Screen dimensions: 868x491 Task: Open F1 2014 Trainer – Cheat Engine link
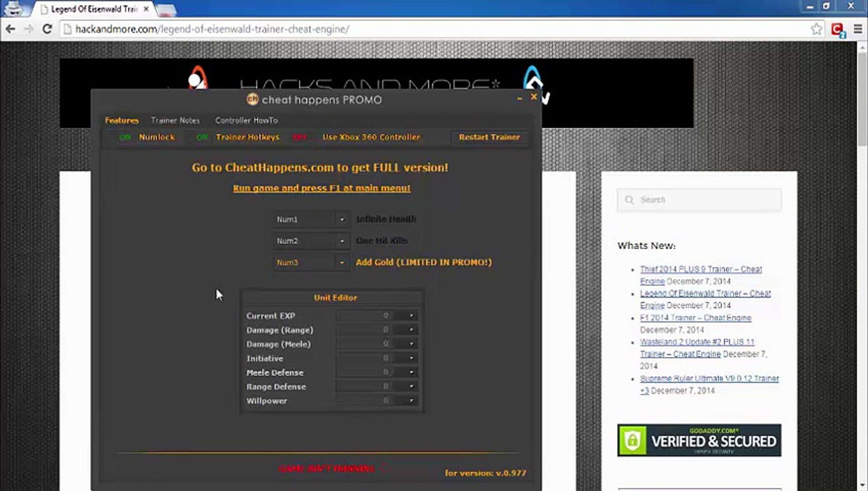pos(696,318)
